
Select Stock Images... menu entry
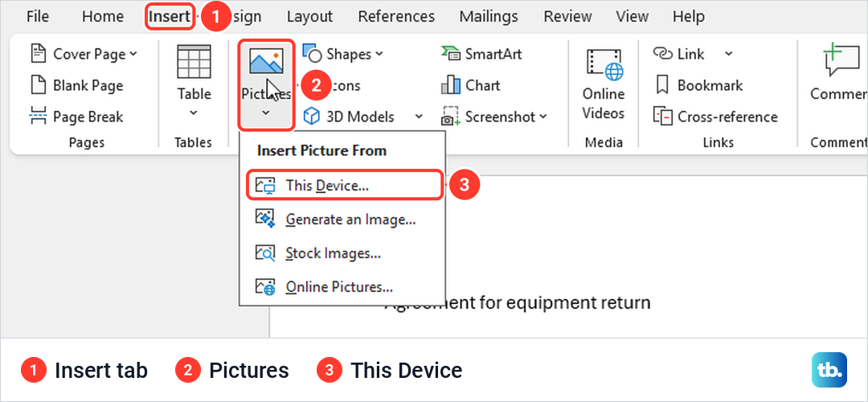[x=342, y=253]
